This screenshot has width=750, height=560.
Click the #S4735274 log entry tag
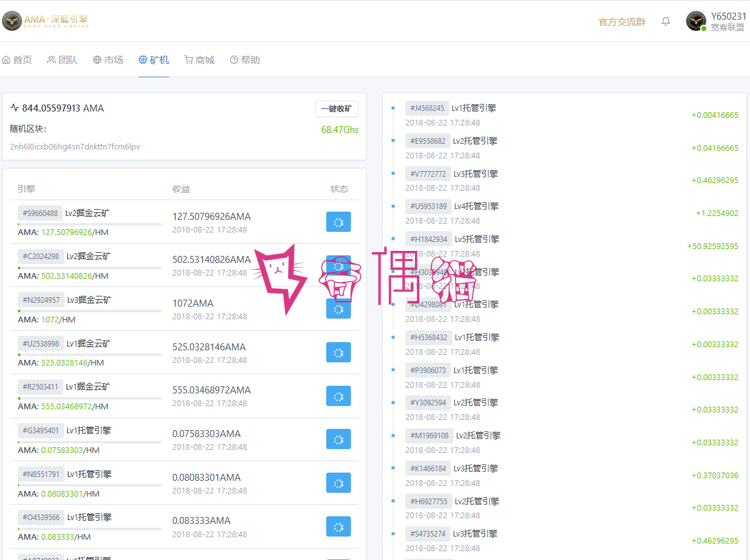click(428, 533)
